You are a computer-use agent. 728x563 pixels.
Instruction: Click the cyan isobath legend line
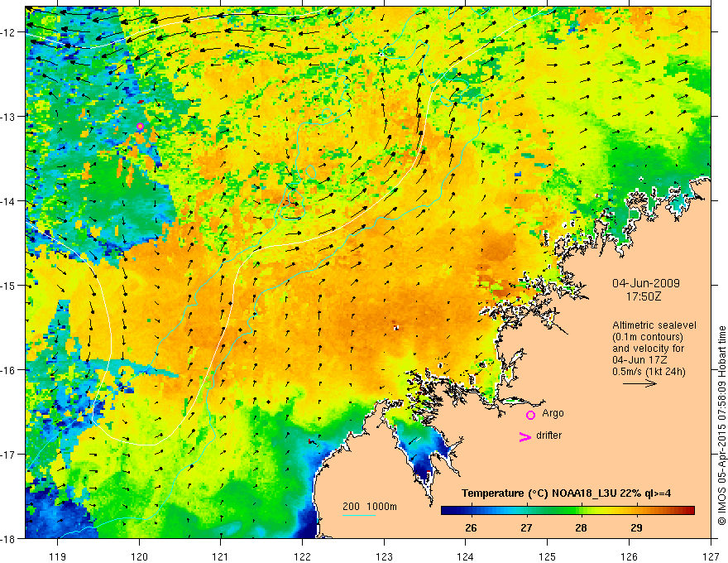(x=359, y=515)
